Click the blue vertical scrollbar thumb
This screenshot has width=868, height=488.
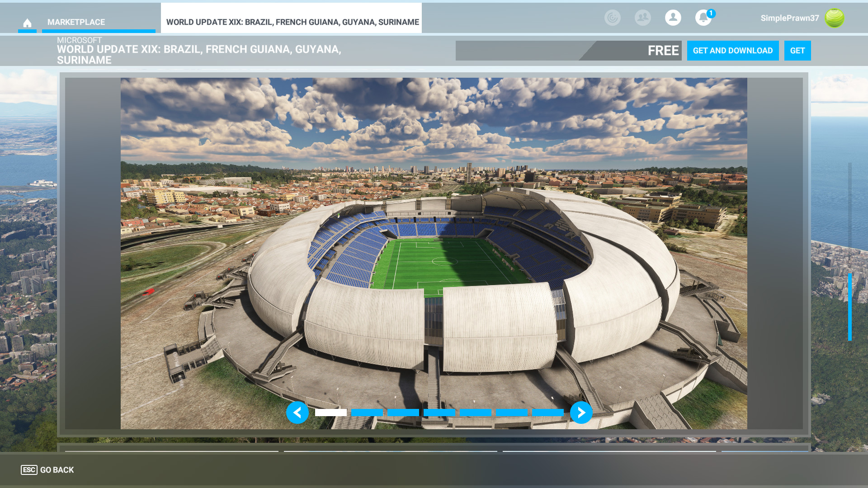click(850, 307)
